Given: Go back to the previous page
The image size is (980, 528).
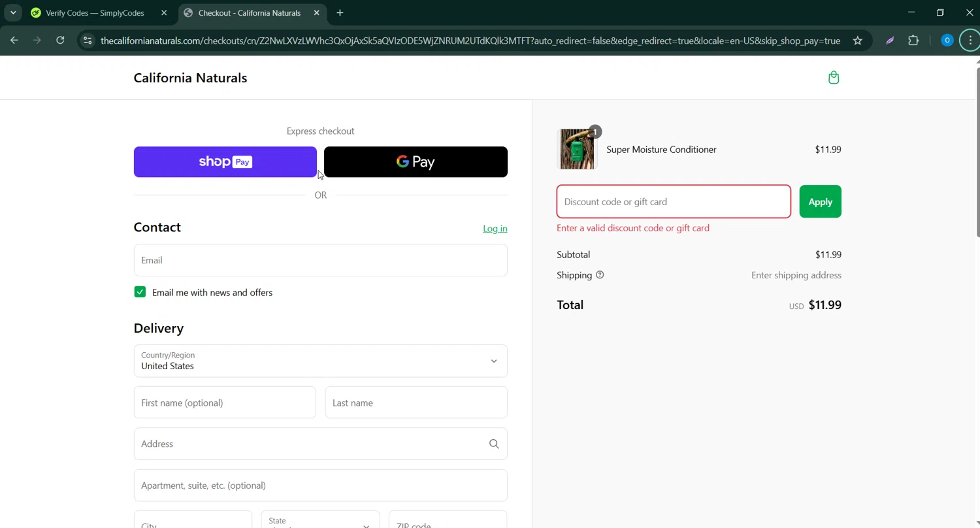Looking at the screenshot, I should [x=14, y=41].
